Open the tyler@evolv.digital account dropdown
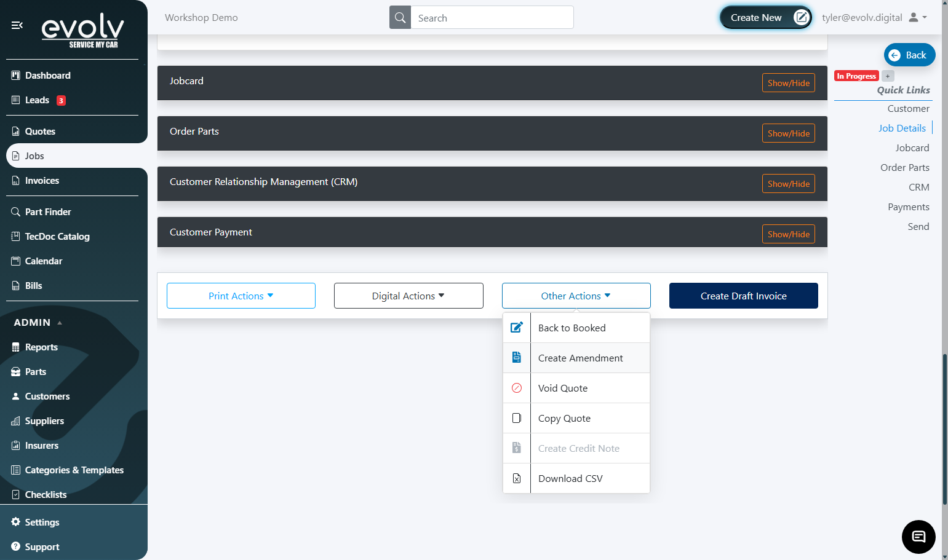The image size is (948, 560). tap(874, 18)
